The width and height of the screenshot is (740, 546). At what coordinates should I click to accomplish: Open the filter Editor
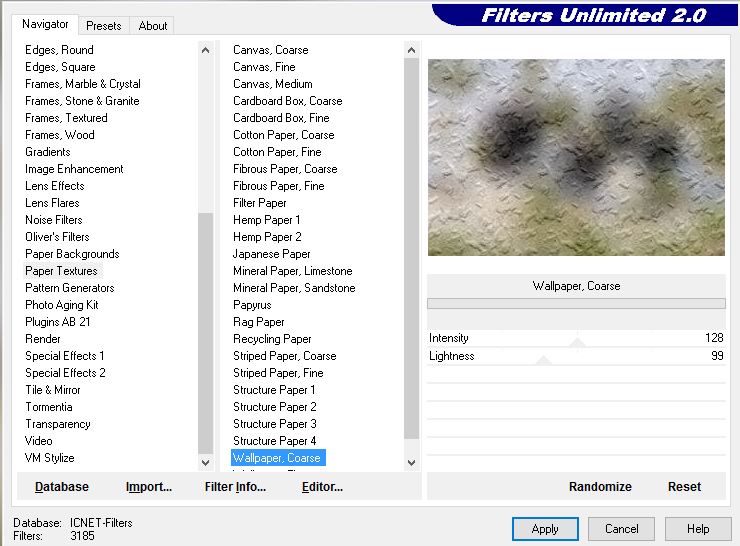322,487
